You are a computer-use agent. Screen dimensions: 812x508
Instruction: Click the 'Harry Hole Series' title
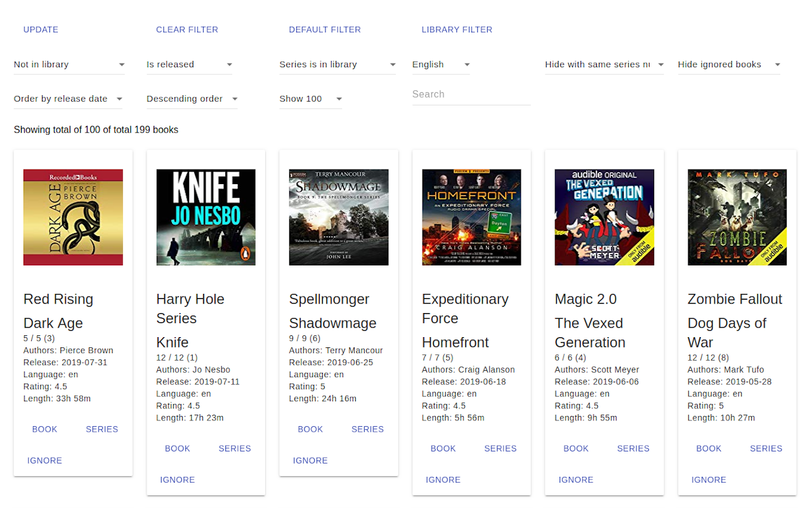click(190, 309)
